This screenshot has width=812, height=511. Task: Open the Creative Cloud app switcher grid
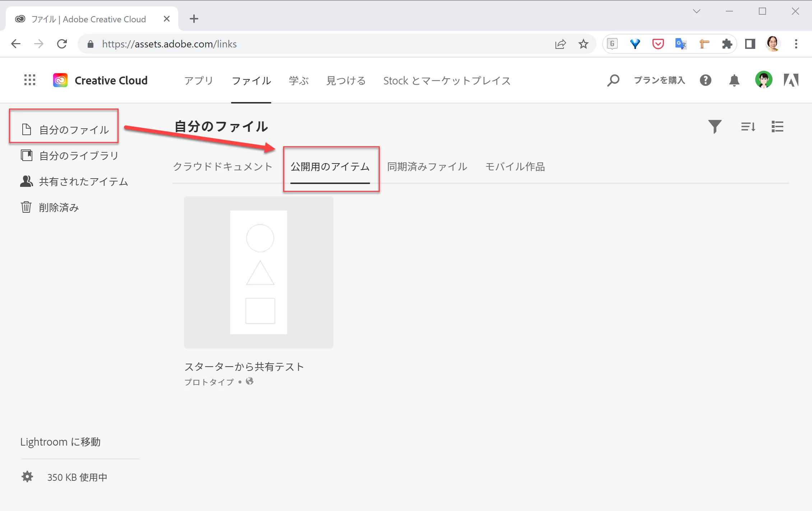point(30,80)
